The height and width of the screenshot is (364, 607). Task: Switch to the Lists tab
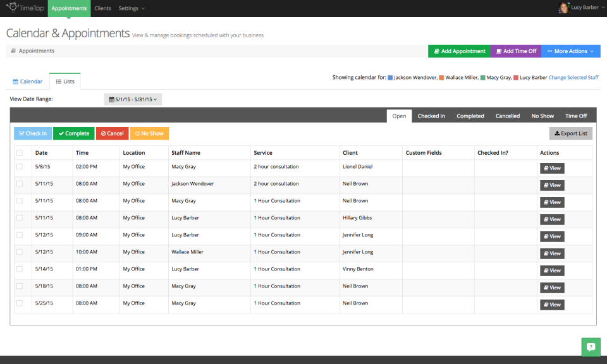coord(65,82)
